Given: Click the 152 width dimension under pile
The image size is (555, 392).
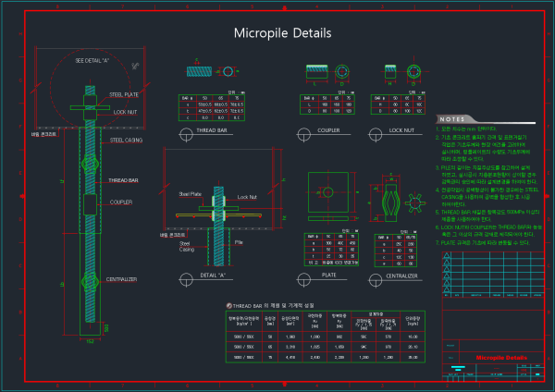Looking at the screenshot, I should (x=90, y=341).
